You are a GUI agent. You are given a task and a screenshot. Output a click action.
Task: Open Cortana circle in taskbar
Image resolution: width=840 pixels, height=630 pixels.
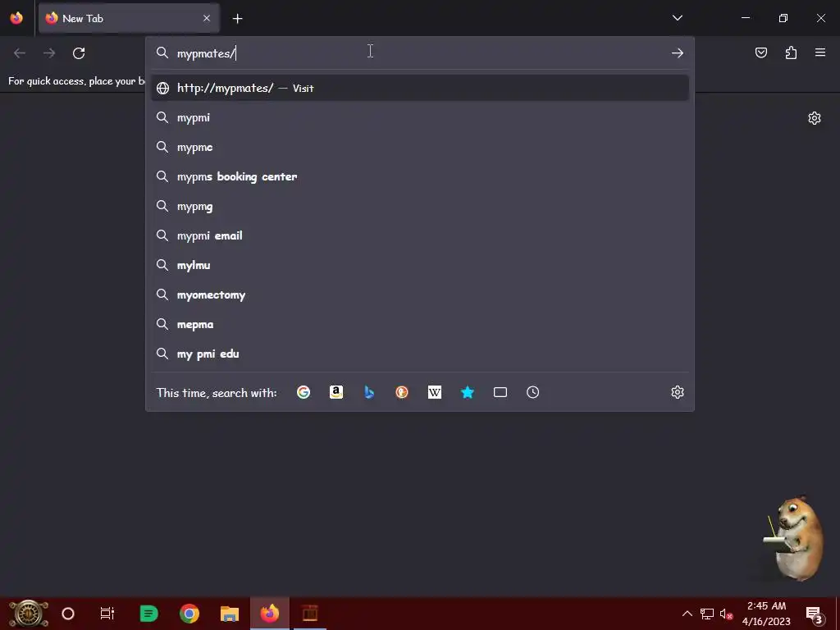[x=68, y=614]
